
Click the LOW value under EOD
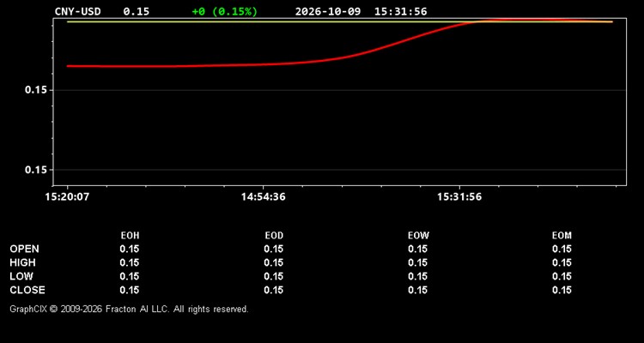coord(274,276)
